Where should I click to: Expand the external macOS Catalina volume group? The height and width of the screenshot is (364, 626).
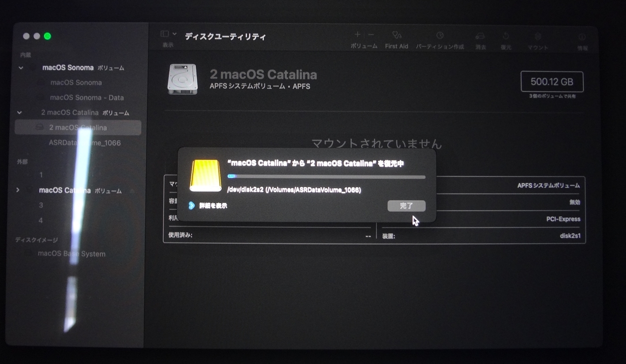[x=18, y=190]
